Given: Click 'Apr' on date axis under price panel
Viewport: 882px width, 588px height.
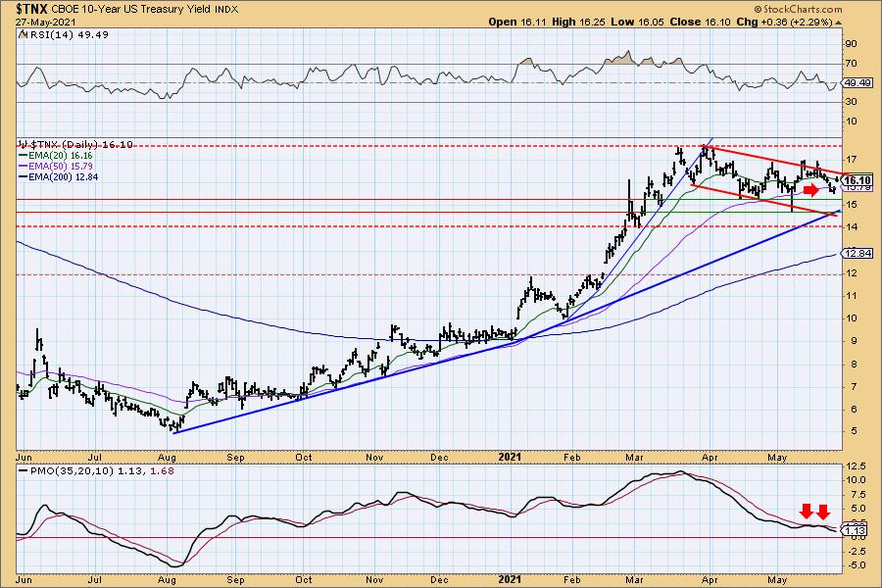Looking at the screenshot, I should point(710,458).
